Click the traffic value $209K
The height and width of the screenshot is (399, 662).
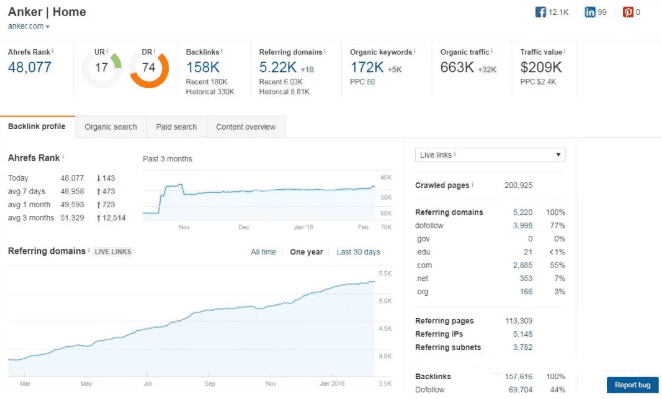[541, 67]
